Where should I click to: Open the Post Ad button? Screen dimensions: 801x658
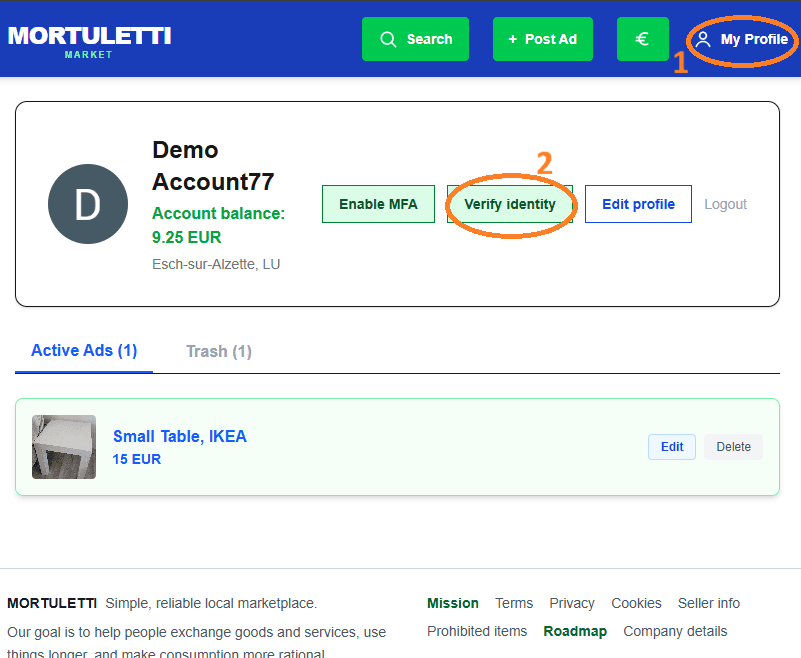coord(543,39)
